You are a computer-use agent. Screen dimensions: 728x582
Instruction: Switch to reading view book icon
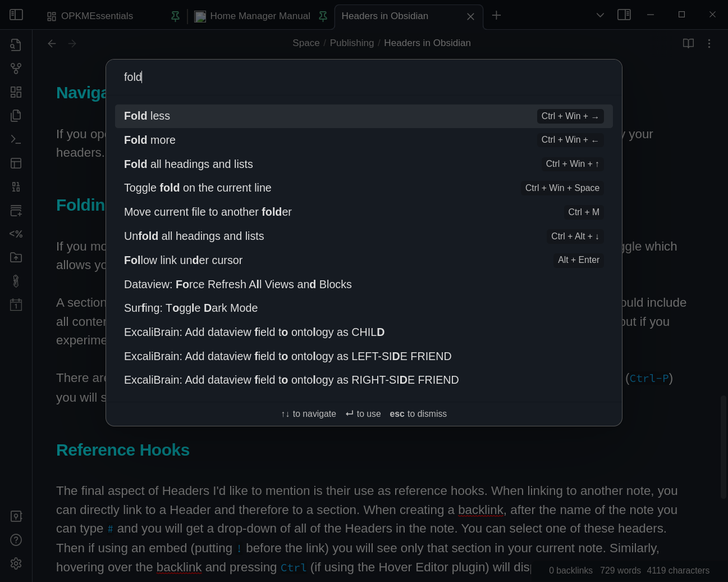[x=688, y=43]
